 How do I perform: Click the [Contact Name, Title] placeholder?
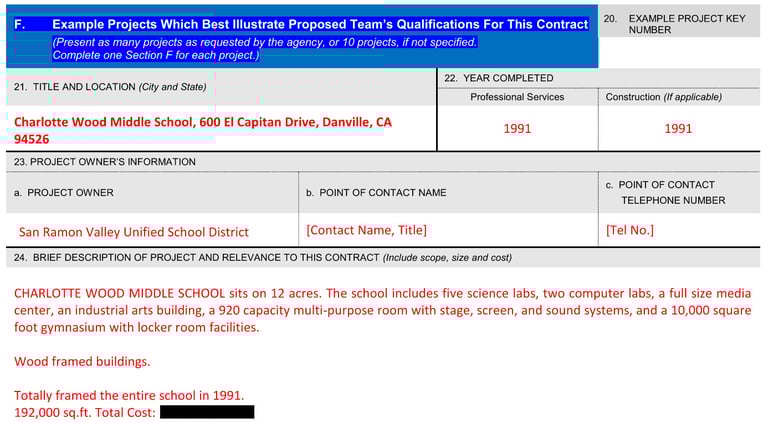(x=366, y=230)
